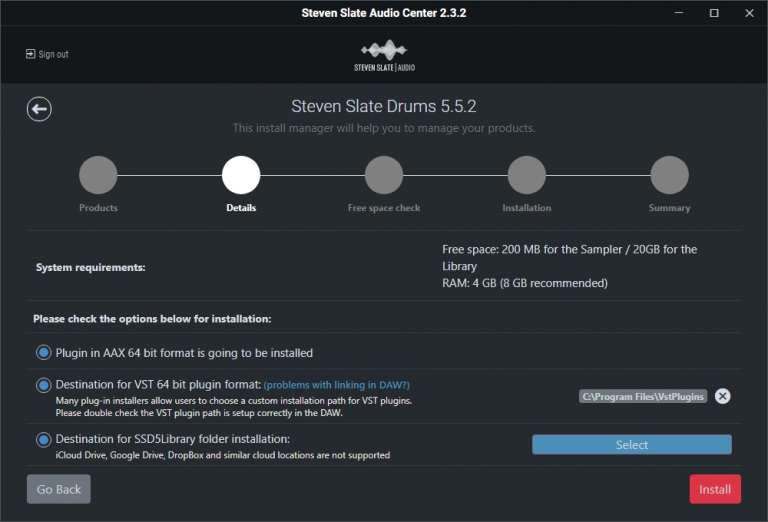Click the VstPlugins path field

click(643, 396)
